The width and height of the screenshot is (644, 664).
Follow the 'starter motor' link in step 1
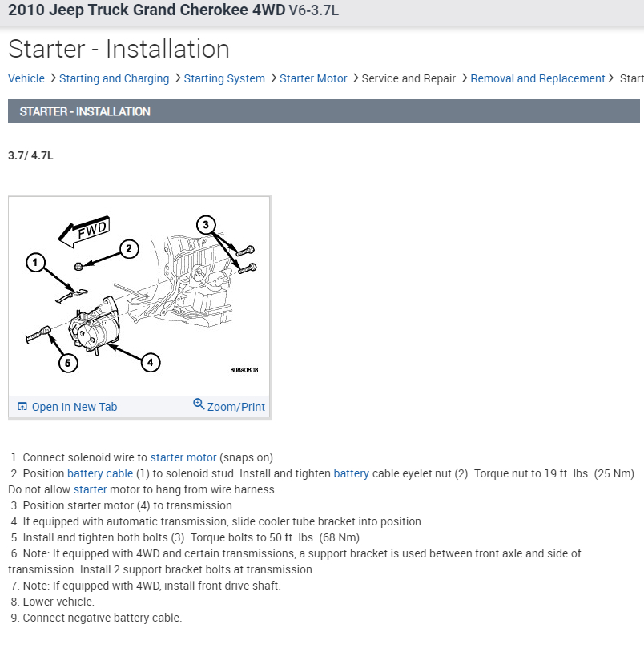tap(183, 457)
